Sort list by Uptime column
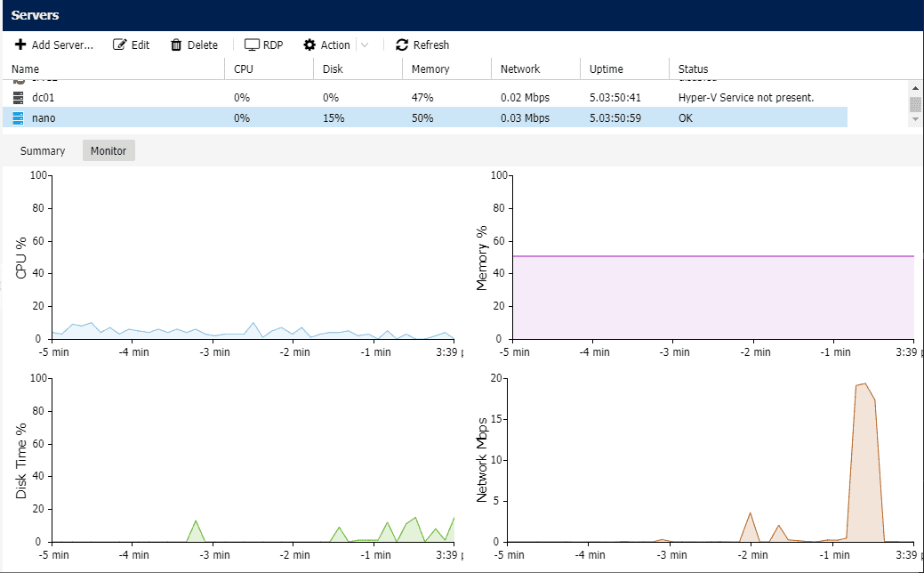 tap(607, 69)
